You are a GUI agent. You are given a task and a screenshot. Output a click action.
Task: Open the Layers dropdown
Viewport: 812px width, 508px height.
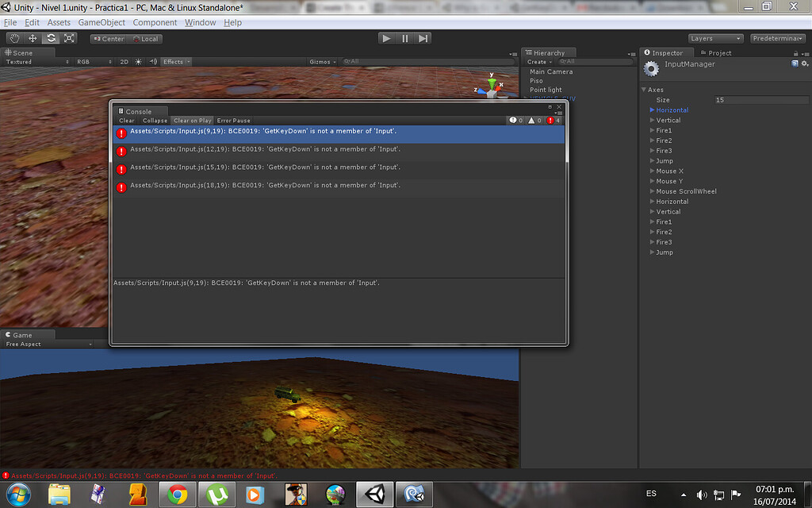tap(714, 37)
